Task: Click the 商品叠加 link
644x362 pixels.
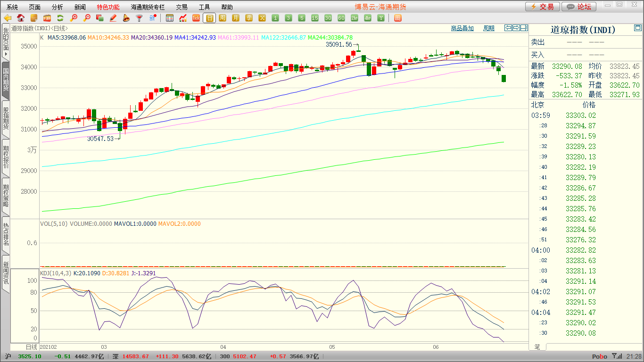Action: coord(462,28)
